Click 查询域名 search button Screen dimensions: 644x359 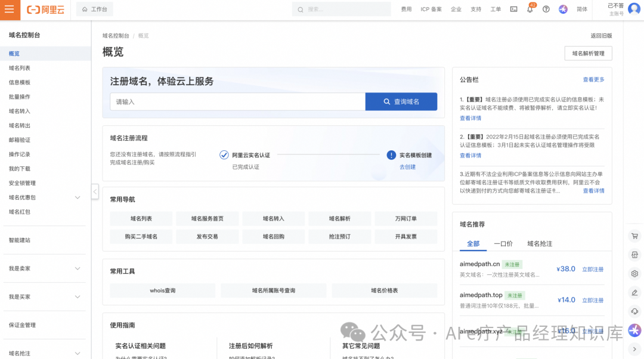coord(401,101)
